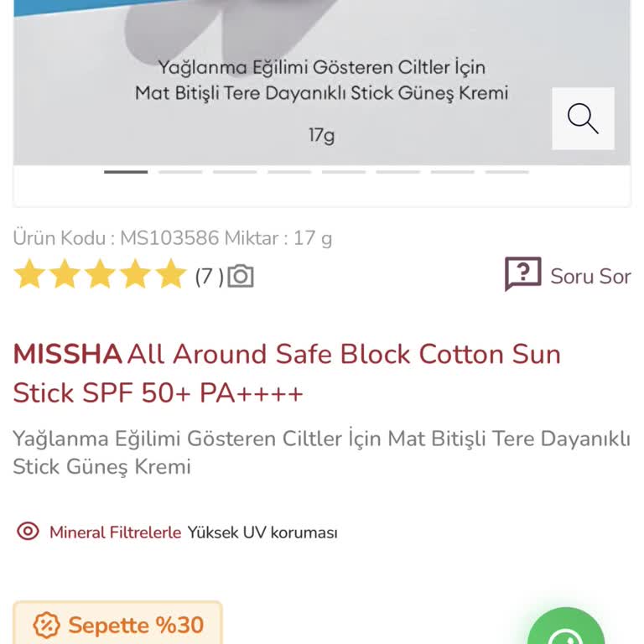Jump to the second carousel slide indicator
Image resolution: width=644 pixels, height=644 pixels.
(x=180, y=172)
